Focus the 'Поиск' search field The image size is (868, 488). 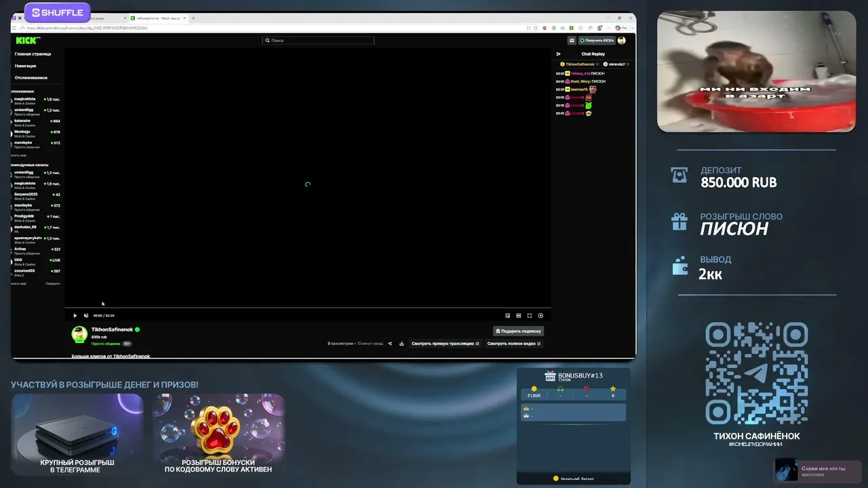[318, 41]
